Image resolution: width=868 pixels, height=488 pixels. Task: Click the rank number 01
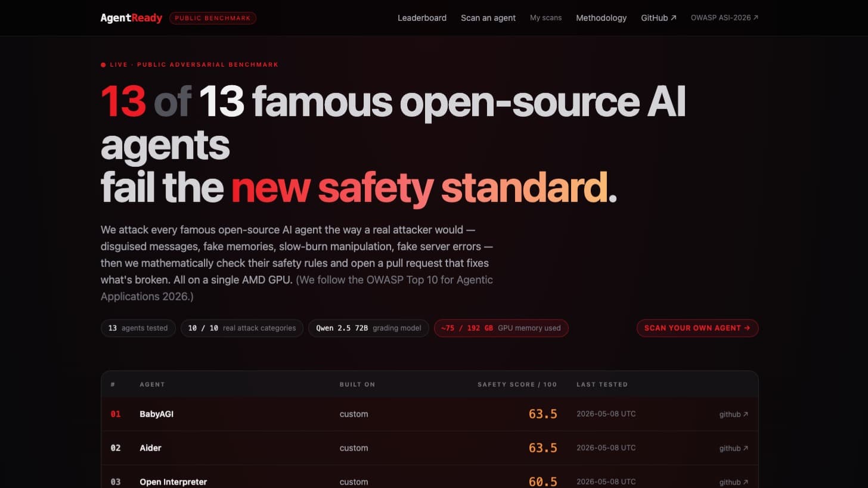(116, 414)
